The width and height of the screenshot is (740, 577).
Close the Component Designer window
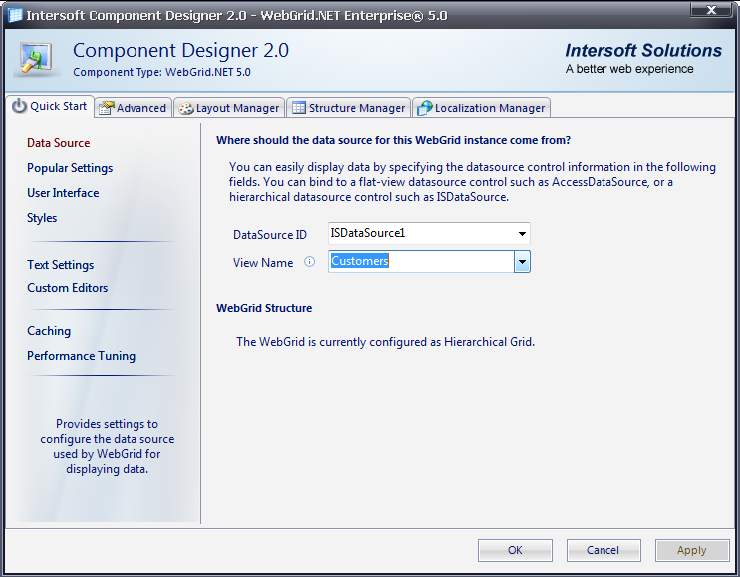point(711,10)
